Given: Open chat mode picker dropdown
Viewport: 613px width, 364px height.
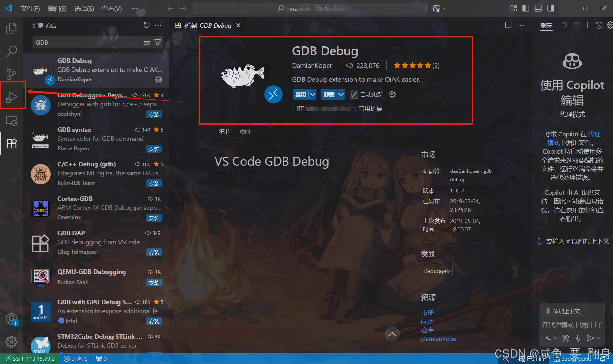Looking at the screenshot, I should tap(551, 338).
